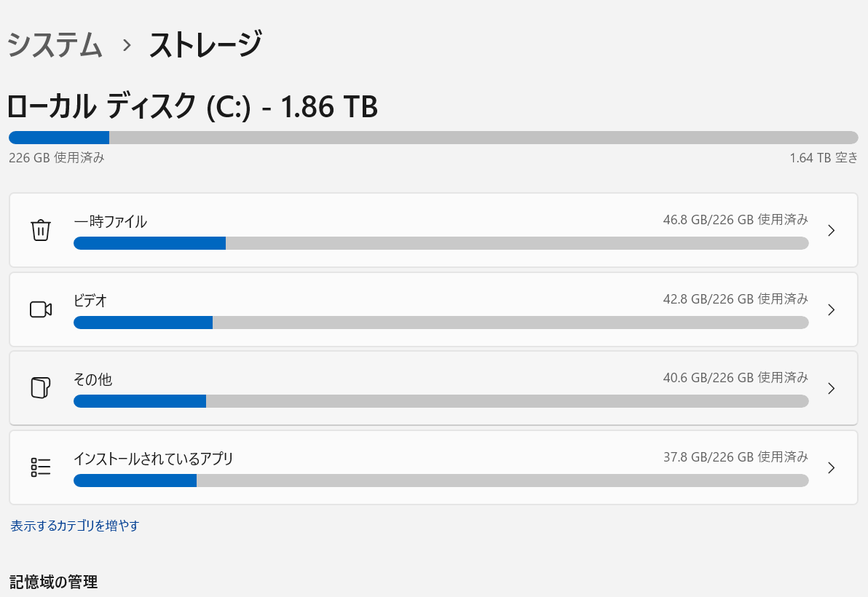Expand the その他 chevron arrow
Viewport: 868px width, 597px height.
pyautogui.click(x=831, y=388)
